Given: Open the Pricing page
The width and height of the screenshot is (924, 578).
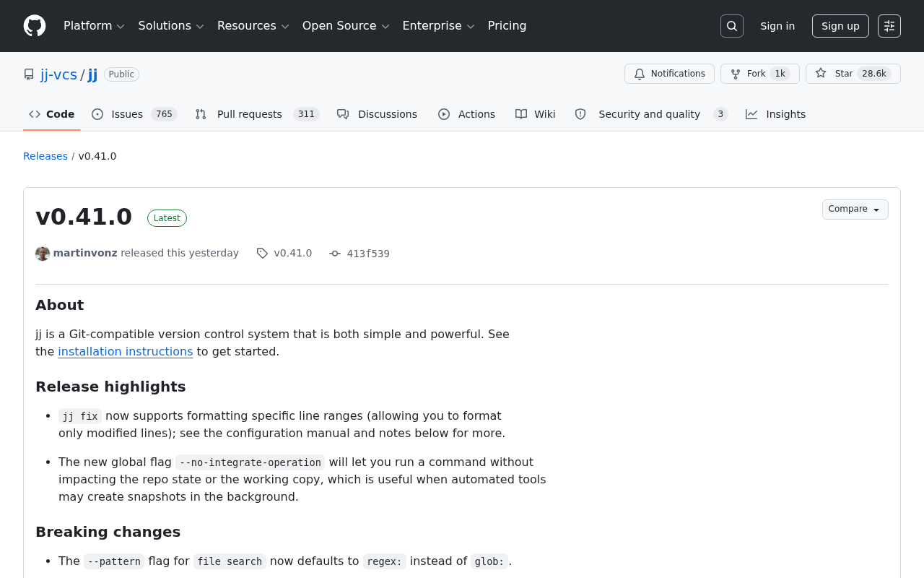Looking at the screenshot, I should (507, 26).
